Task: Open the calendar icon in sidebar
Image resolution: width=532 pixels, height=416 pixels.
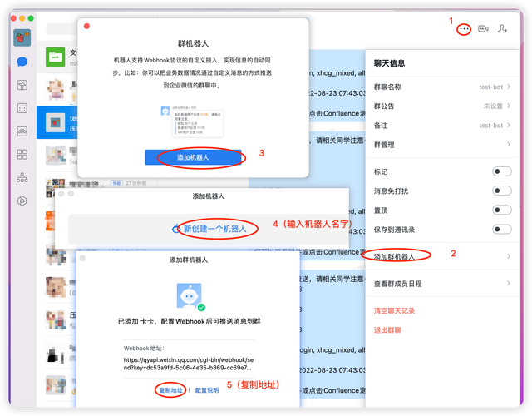Action: coord(22,108)
